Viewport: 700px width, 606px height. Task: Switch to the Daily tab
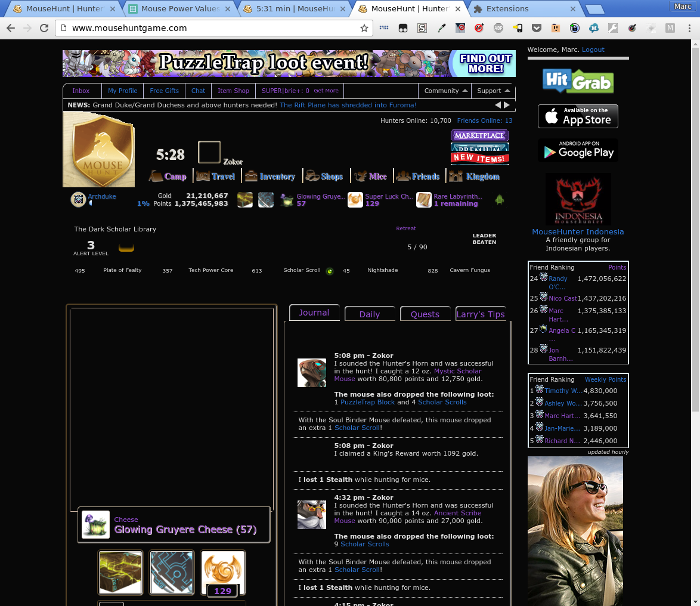(370, 314)
